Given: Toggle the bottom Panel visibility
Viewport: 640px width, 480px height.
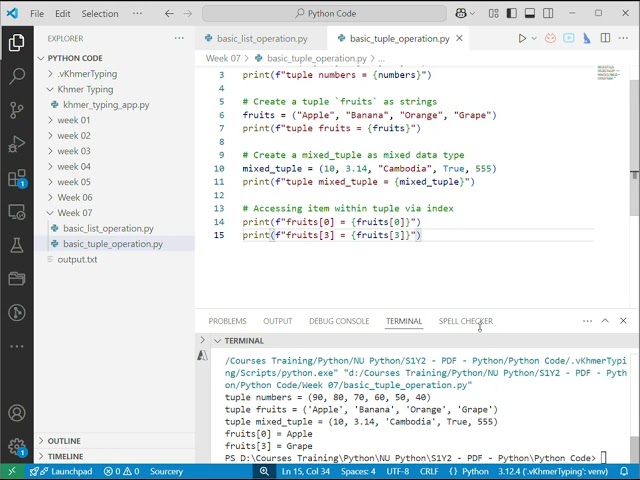Looking at the screenshot, I should coord(530,13).
